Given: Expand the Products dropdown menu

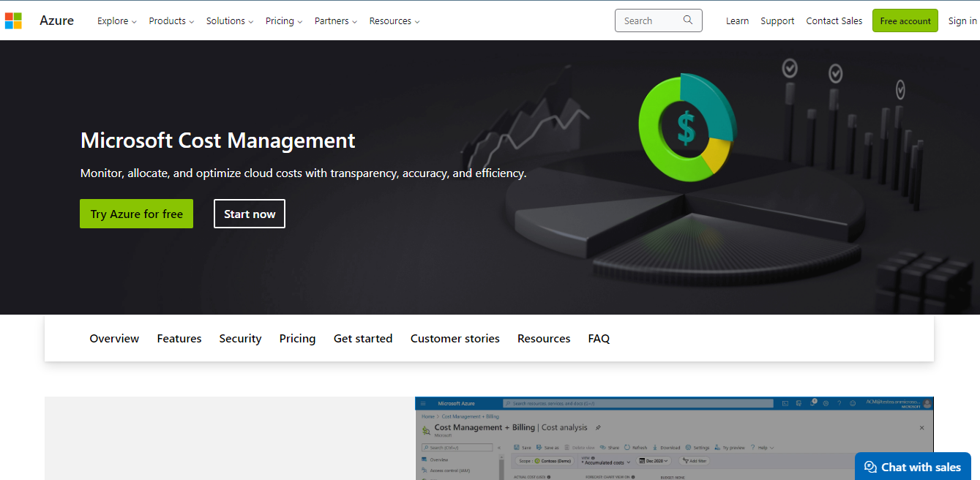Looking at the screenshot, I should 171,20.
